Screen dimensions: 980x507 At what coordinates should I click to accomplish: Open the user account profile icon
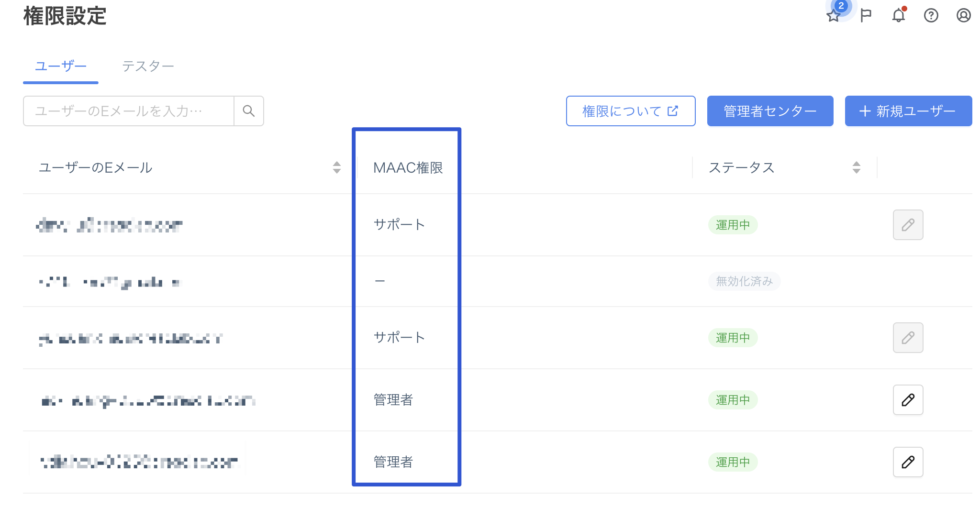click(963, 15)
